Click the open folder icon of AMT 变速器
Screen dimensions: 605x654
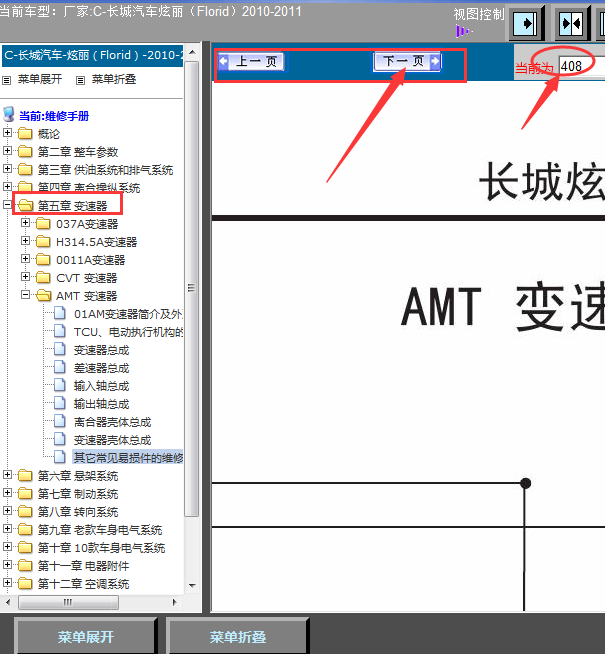[x=43, y=295]
